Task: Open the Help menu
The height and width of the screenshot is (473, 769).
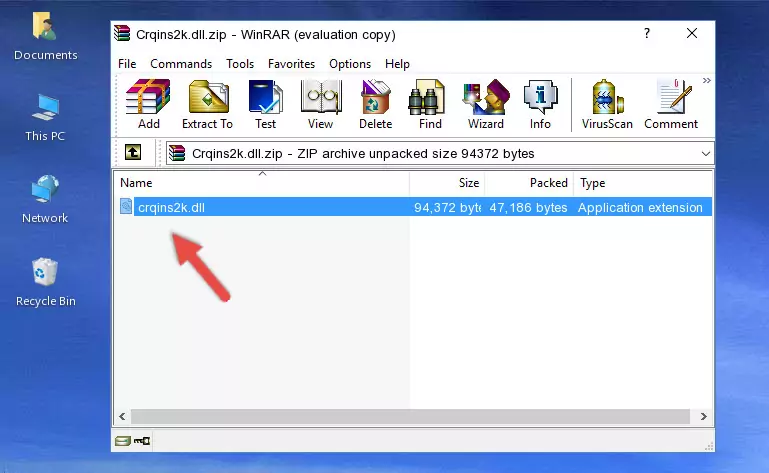Action: (x=397, y=64)
